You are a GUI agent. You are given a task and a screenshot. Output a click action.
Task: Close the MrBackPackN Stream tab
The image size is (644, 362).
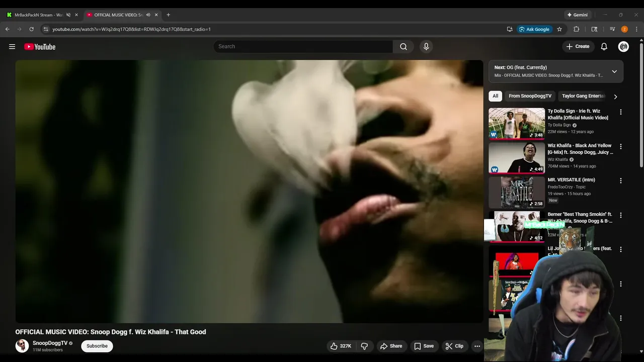click(x=76, y=15)
